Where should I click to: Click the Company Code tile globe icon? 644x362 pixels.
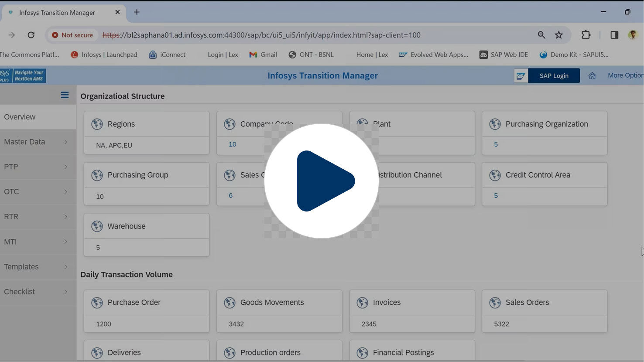tap(230, 124)
